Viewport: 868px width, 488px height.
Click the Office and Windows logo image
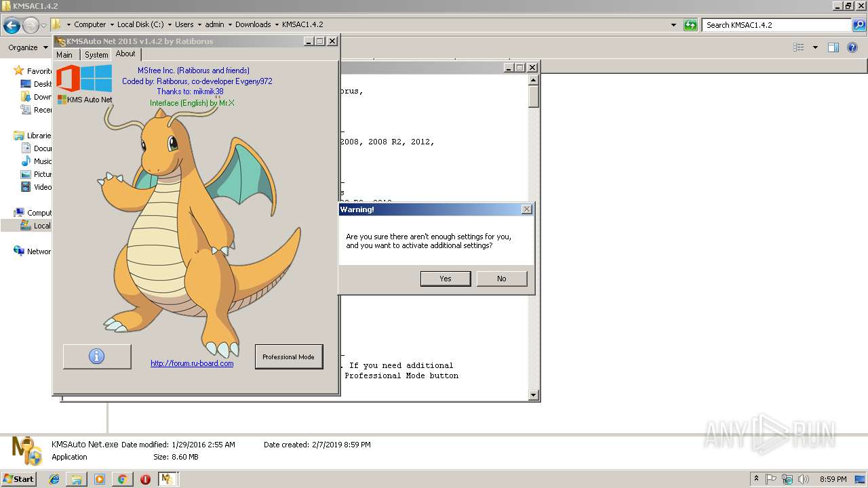[83, 79]
